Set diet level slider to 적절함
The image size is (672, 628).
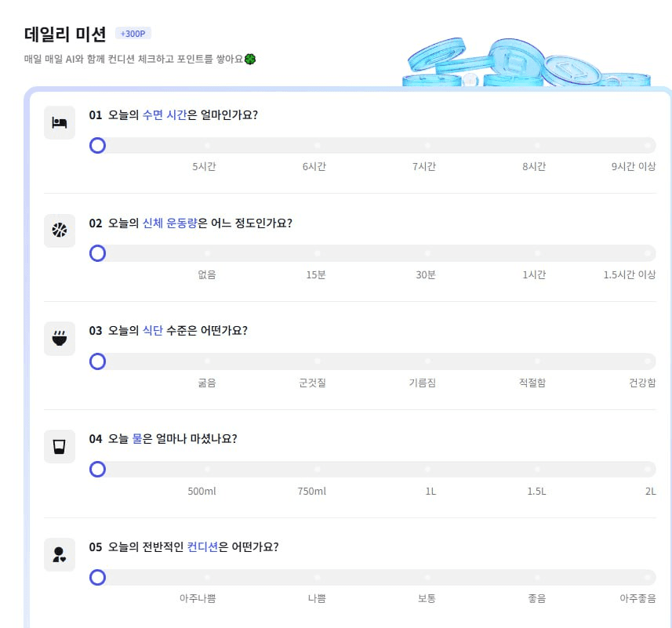click(x=537, y=361)
